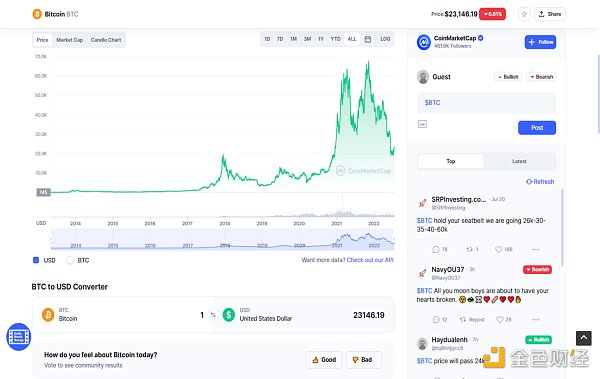Viewport: 600px width, 379px height.
Task: Focus the $BTC post text field
Action: 486,103
